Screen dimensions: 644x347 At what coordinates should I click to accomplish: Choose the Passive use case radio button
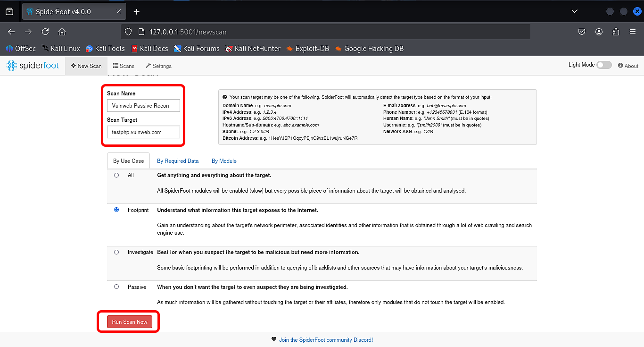point(116,287)
